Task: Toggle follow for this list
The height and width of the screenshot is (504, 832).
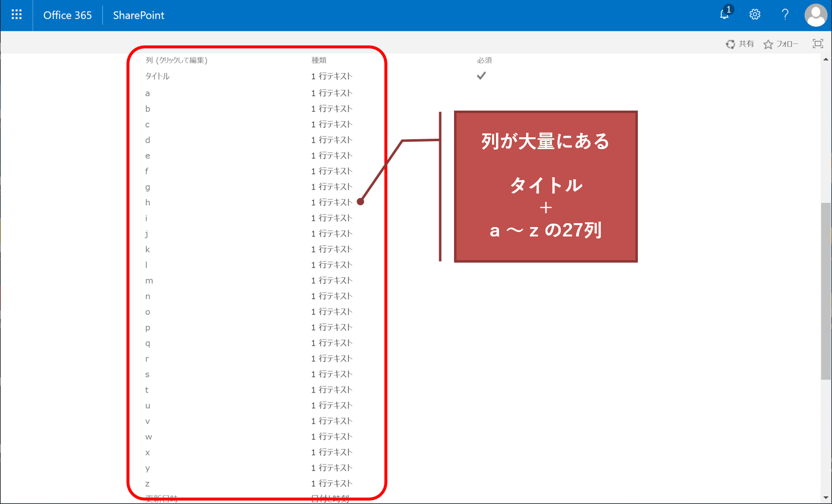Action: pyautogui.click(x=781, y=44)
